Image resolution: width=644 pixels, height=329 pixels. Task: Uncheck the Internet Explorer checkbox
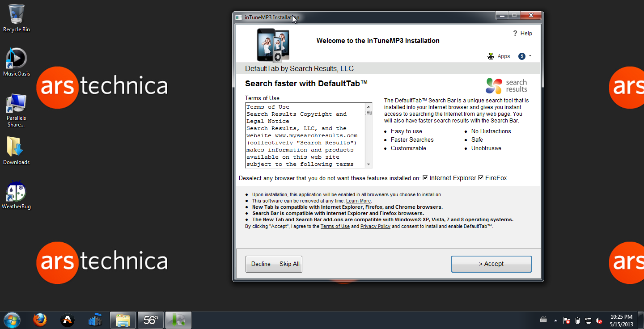click(x=425, y=178)
